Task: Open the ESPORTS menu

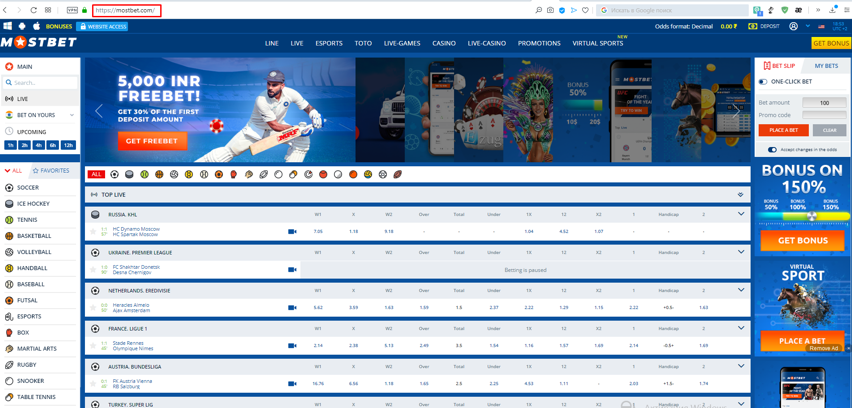Action: click(329, 43)
